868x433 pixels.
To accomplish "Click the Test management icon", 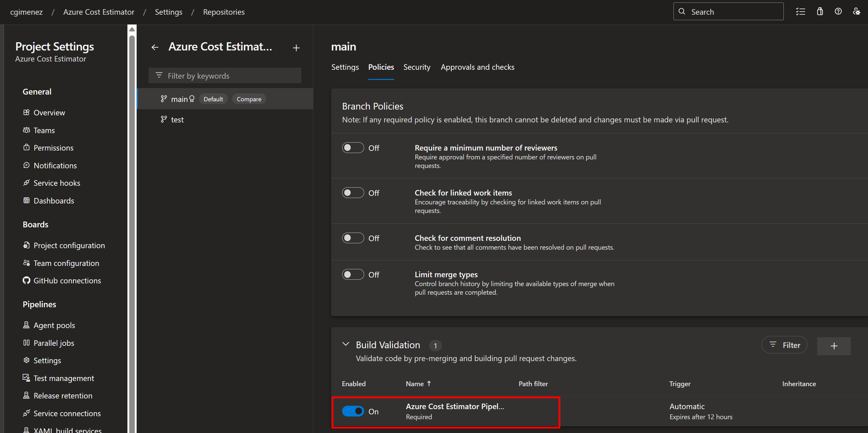I will 26,378.
